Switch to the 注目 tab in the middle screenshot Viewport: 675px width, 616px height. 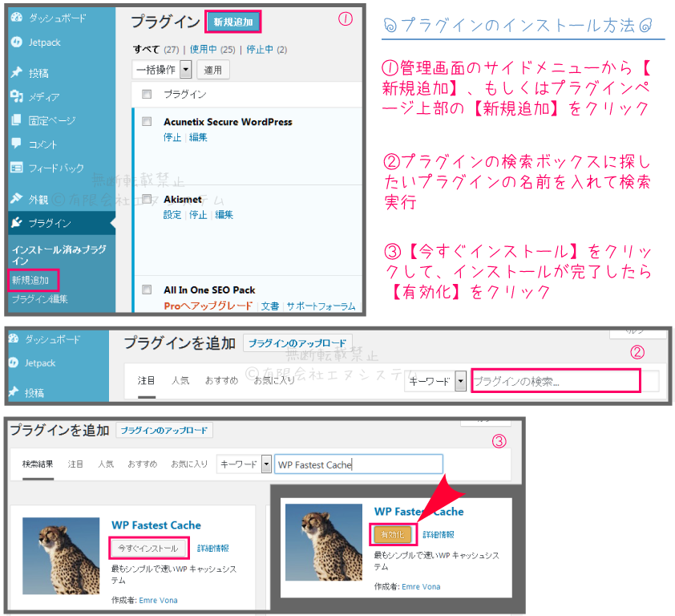pos(146,380)
